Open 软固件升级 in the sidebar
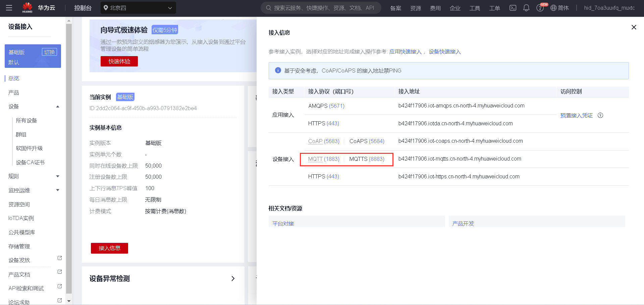The width and height of the screenshot is (644, 305). (x=29, y=148)
